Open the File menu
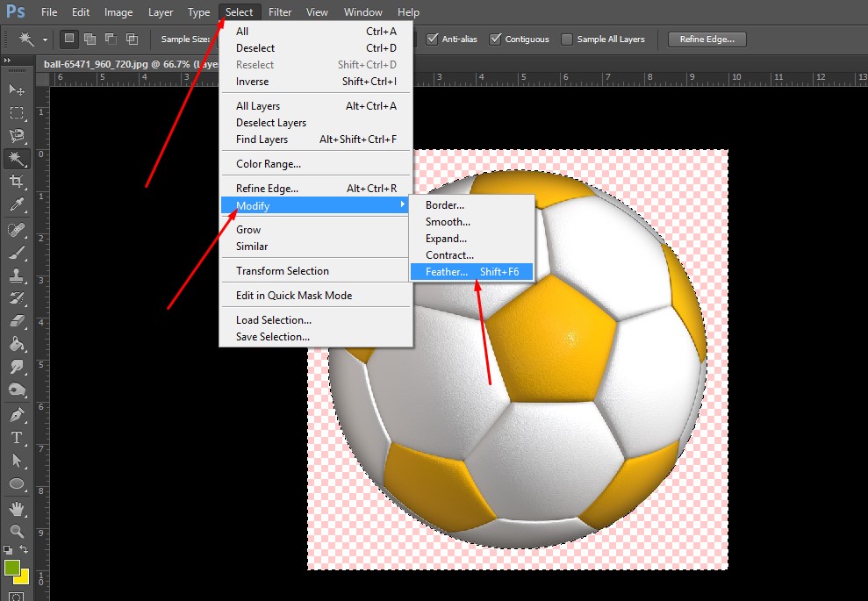The width and height of the screenshot is (868, 601). coord(49,11)
